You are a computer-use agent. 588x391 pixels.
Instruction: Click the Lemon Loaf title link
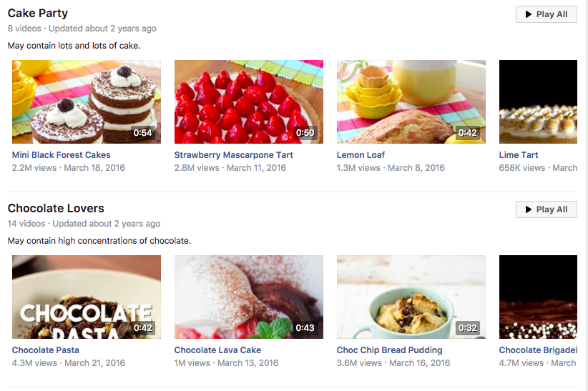click(x=361, y=155)
